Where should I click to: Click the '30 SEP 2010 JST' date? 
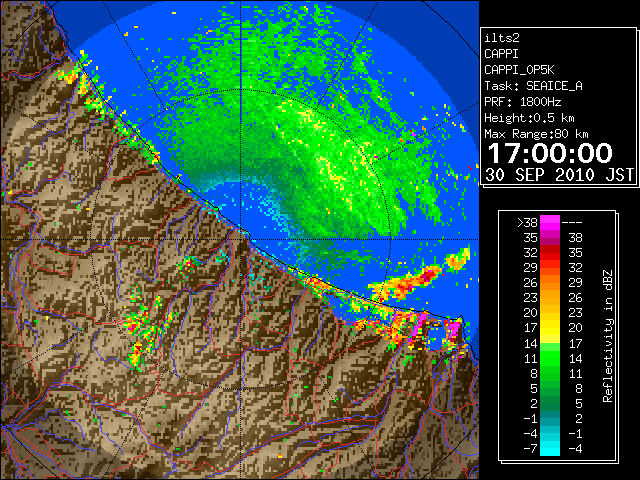[x=559, y=175]
